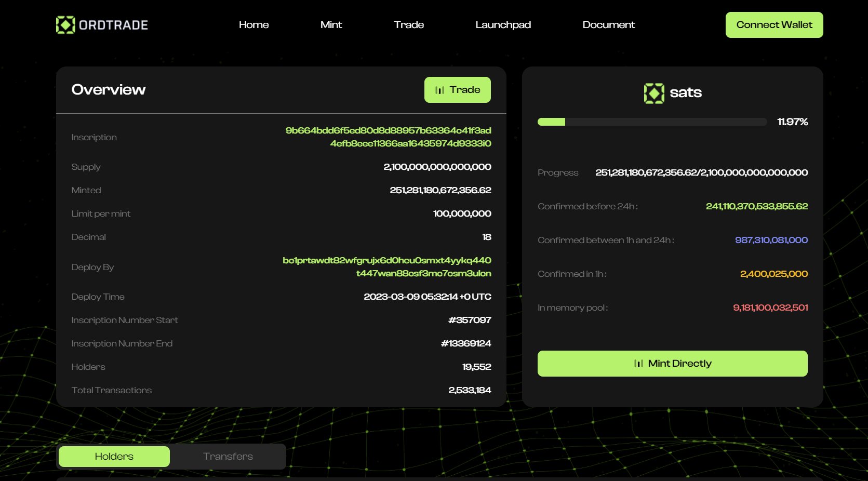Click Confirmed between 1h and 24h label

click(606, 240)
